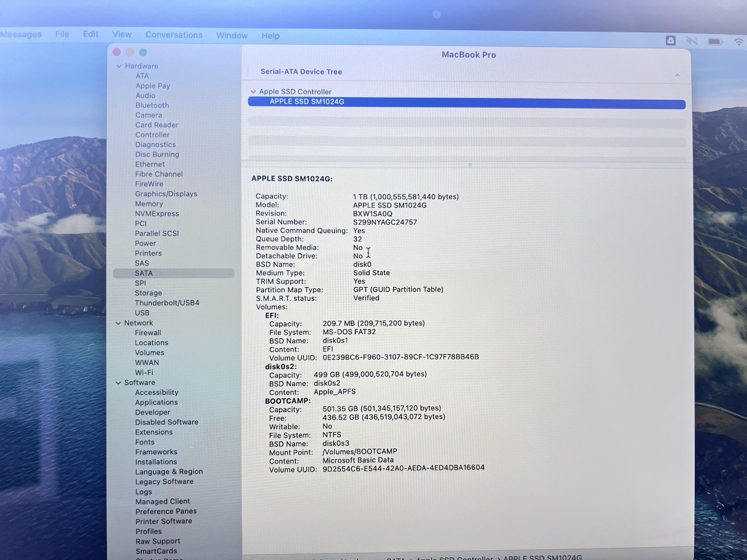Close the System Information window
The height and width of the screenshot is (560, 747).
[x=117, y=52]
